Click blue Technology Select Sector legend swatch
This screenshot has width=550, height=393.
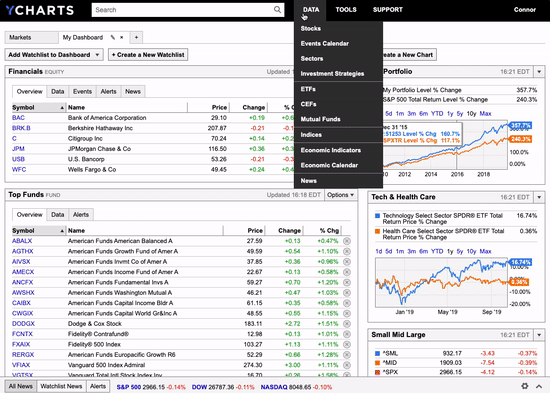377,216
